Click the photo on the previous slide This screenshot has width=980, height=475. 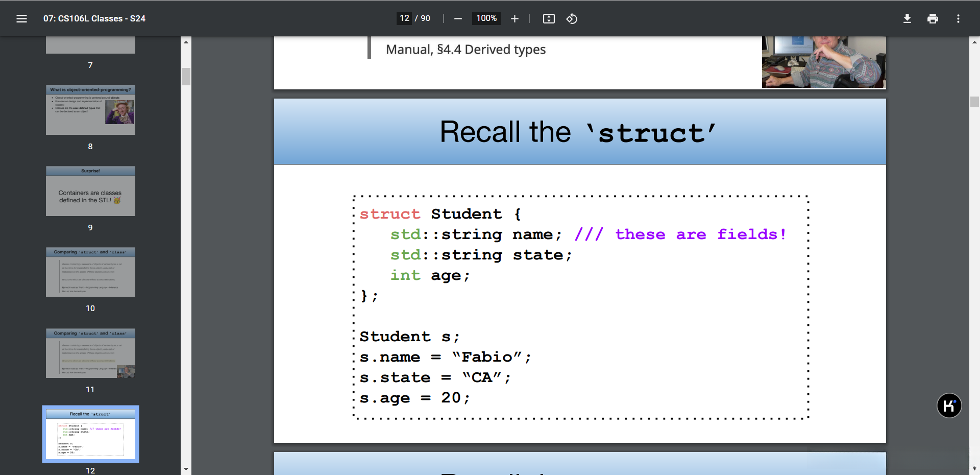tap(824, 62)
